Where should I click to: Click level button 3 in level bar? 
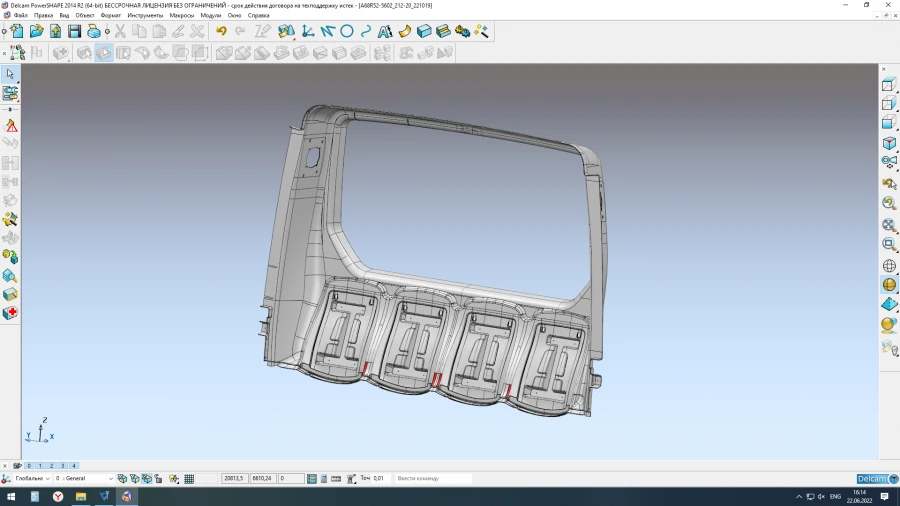point(62,466)
